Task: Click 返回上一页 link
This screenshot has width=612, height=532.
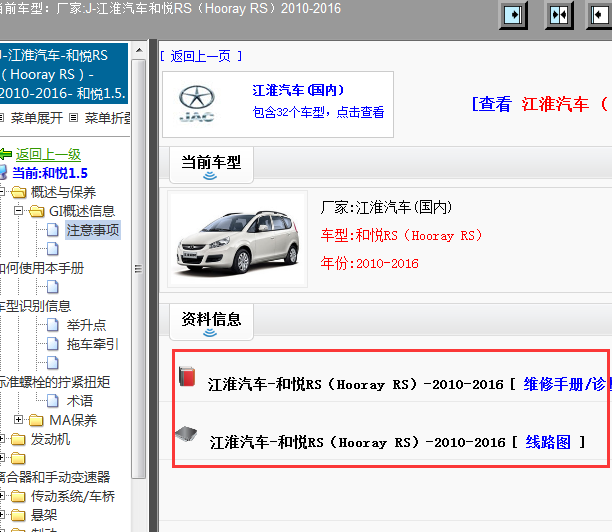Action: pos(201,56)
